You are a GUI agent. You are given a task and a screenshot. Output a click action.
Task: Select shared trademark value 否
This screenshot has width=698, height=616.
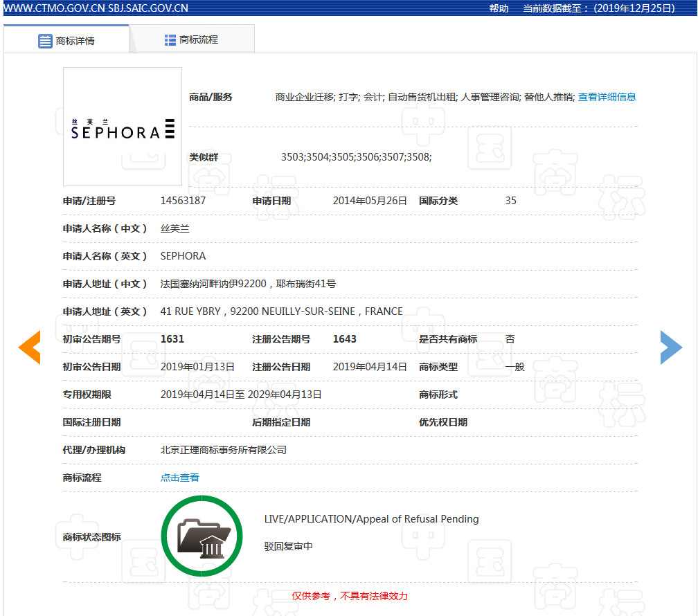510,339
